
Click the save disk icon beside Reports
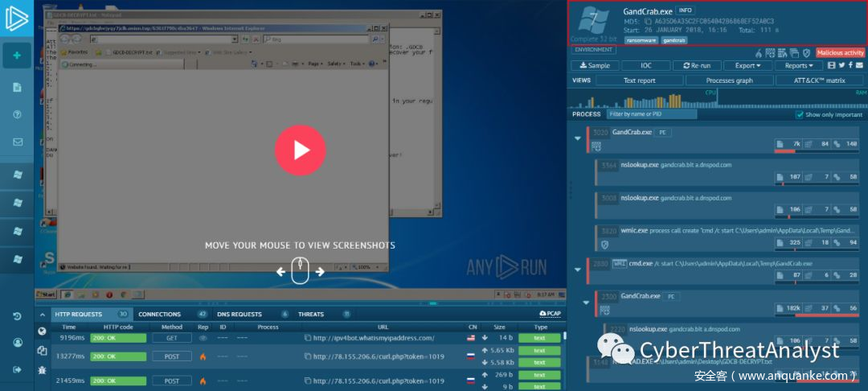(x=832, y=65)
